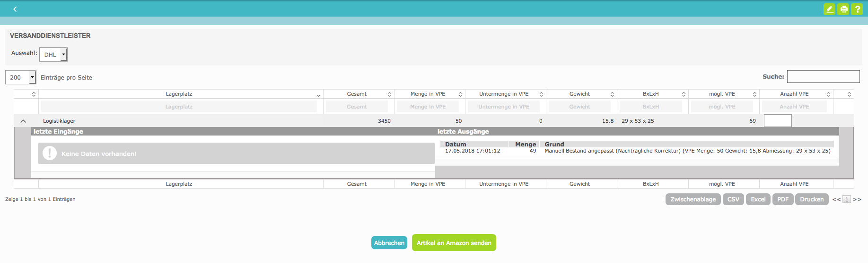Image resolution: width=868 pixels, height=263 pixels.
Task: Sort by the Menge in VPE column
Action: click(x=428, y=94)
